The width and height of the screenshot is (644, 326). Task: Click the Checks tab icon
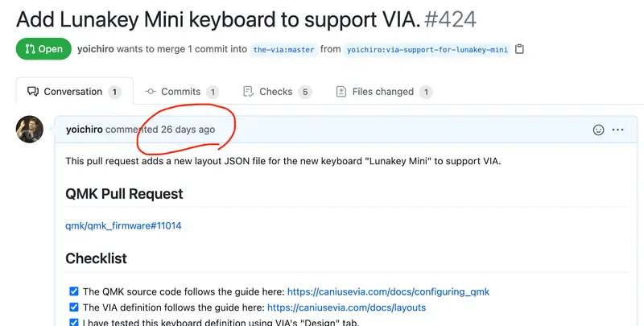coord(248,91)
